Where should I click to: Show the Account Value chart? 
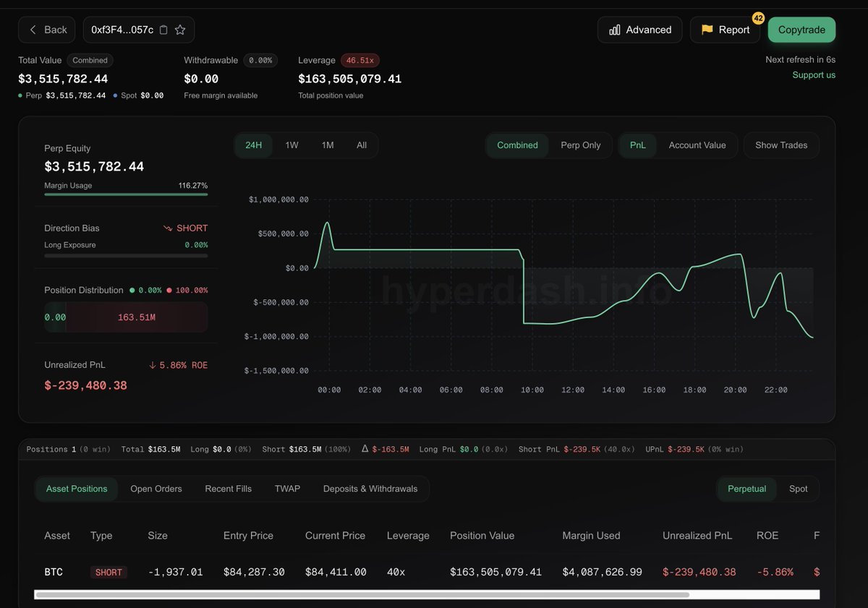click(697, 145)
